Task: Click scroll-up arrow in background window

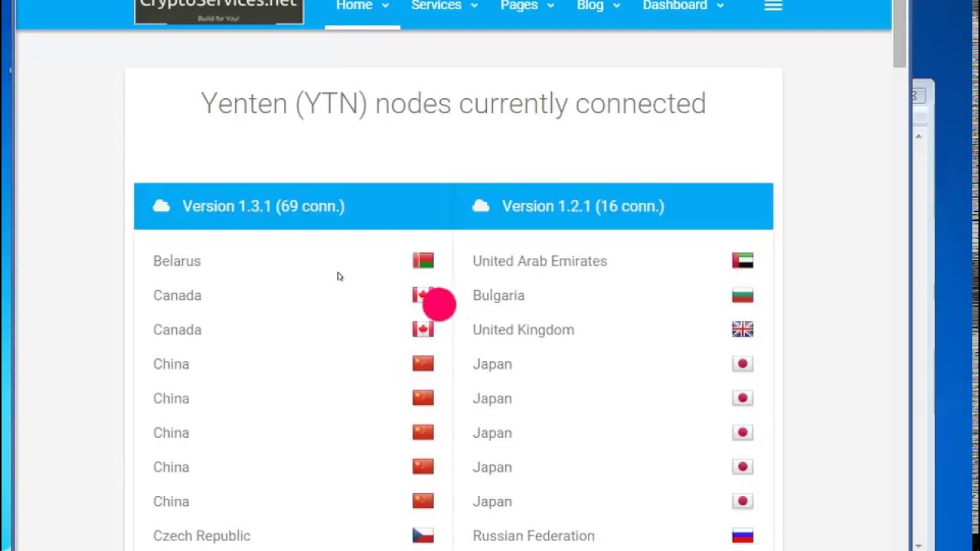Action: point(919,136)
